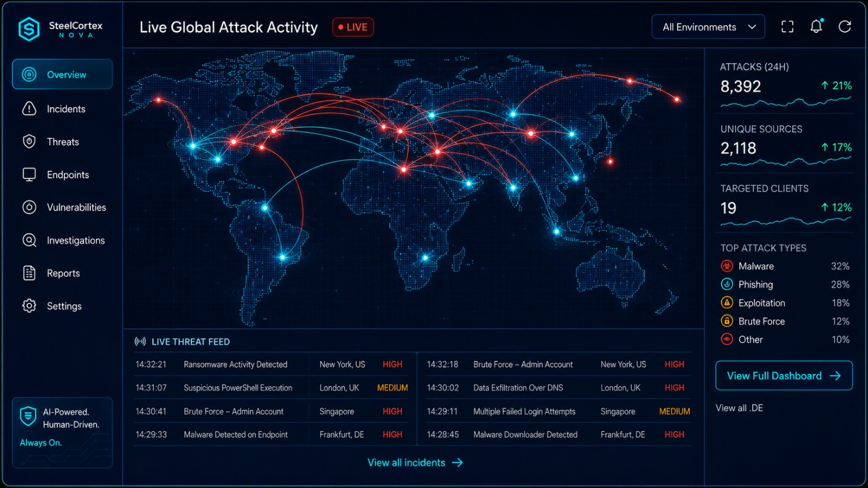Click the Other attack type icon
This screenshot has width=868, height=488.
click(x=727, y=339)
